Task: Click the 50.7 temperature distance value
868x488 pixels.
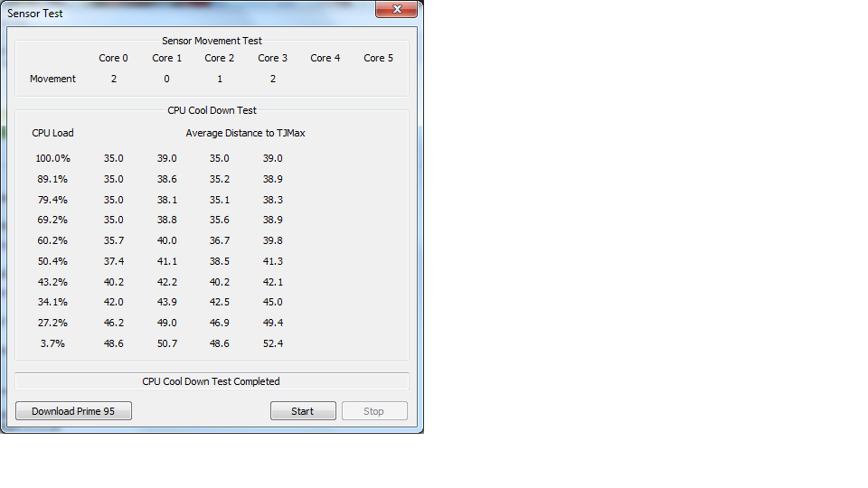Action: point(166,343)
